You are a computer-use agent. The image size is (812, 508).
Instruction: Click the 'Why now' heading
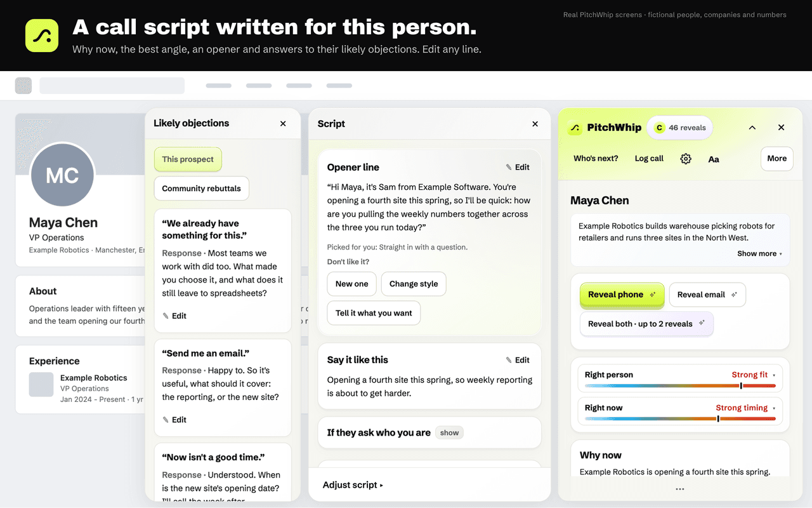[x=601, y=455]
